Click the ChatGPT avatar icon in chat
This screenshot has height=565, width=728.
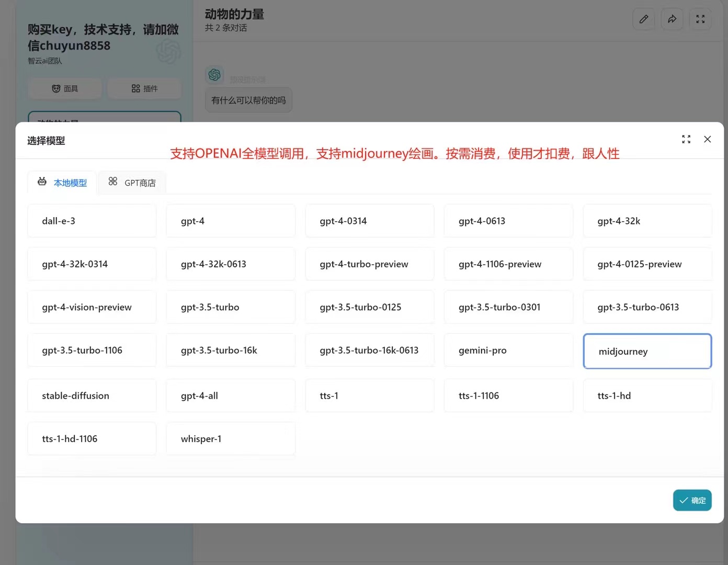click(214, 75)
